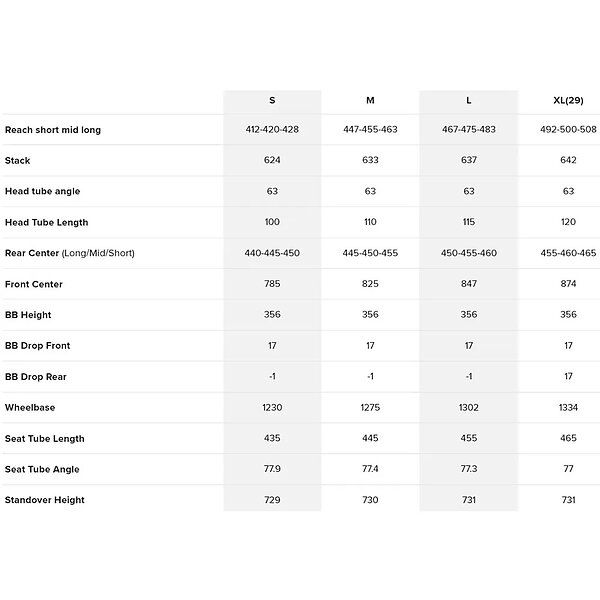
Task: Select the BB Drop Front label
Action: 38,346
